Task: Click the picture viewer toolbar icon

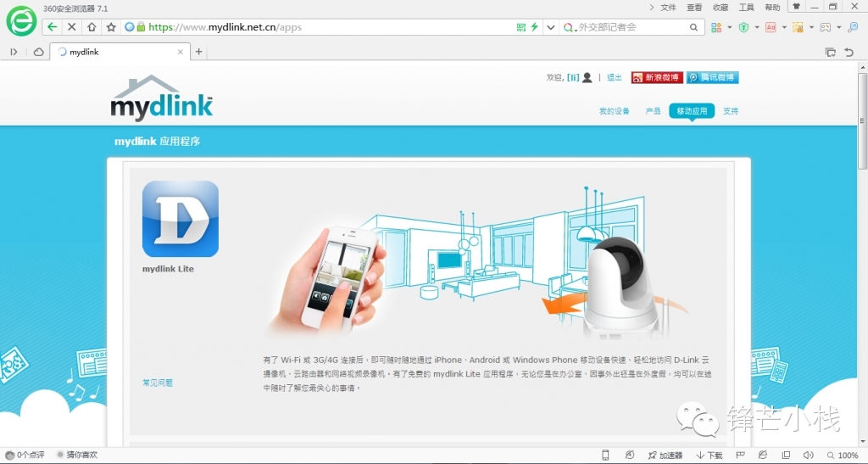Action: (x=826, y=27)
